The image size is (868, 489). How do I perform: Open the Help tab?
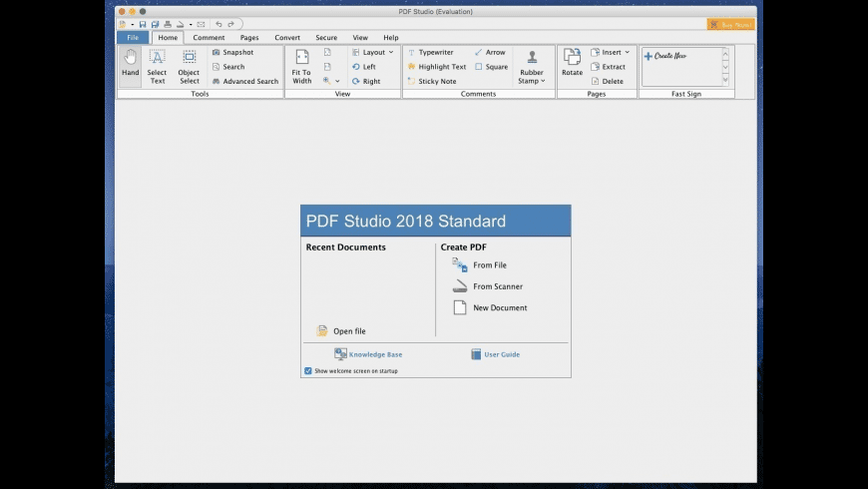pyautogui.click(x=391, y=38)
